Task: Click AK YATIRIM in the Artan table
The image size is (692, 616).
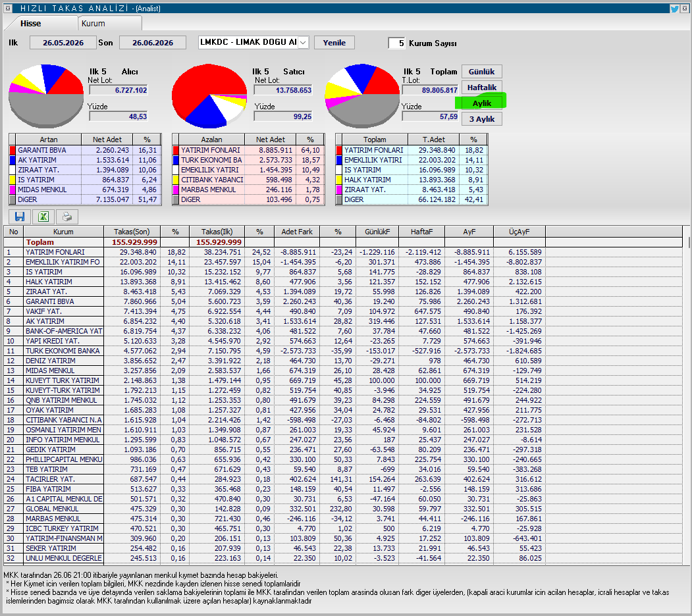Action: [x=37, y=160]
